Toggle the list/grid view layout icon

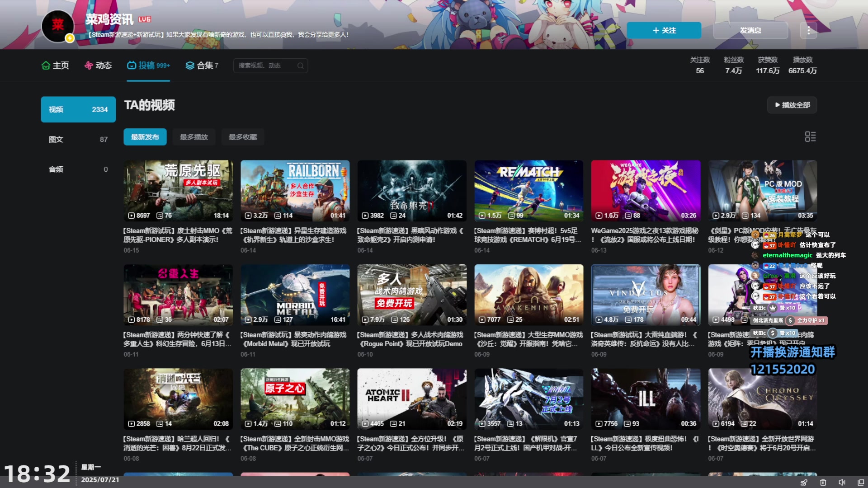click(x=810, y=136)
